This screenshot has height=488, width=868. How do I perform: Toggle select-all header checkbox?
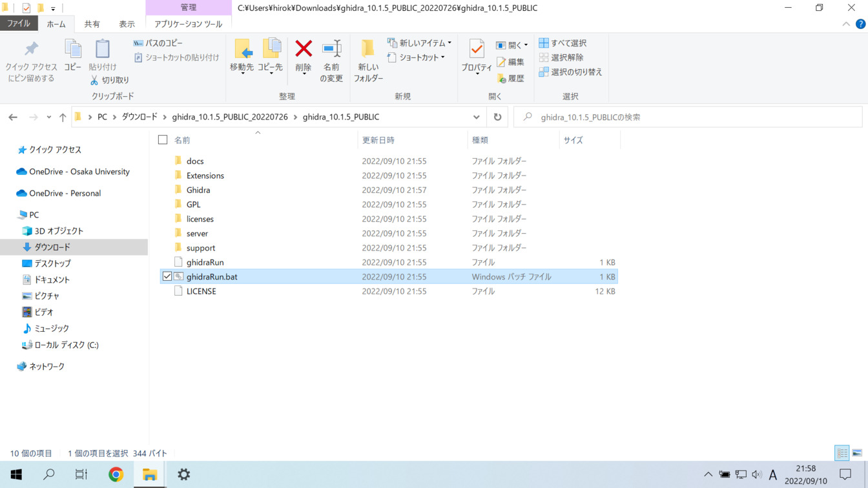(163, 139)
